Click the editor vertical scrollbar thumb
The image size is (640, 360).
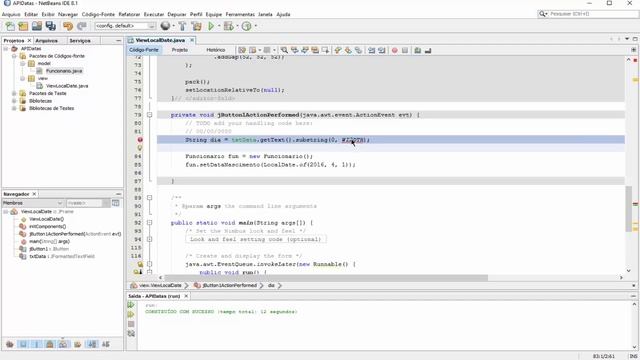coord(629,208)
